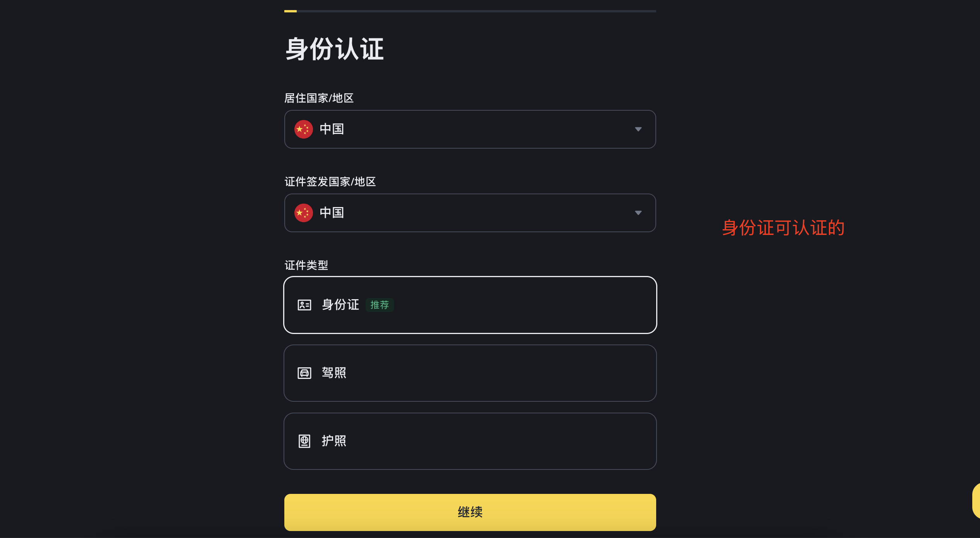The height and width of the screenshot is (538, 980).
Task: Open the issuing country 中国 selector
Action: (x=470, y=213)
